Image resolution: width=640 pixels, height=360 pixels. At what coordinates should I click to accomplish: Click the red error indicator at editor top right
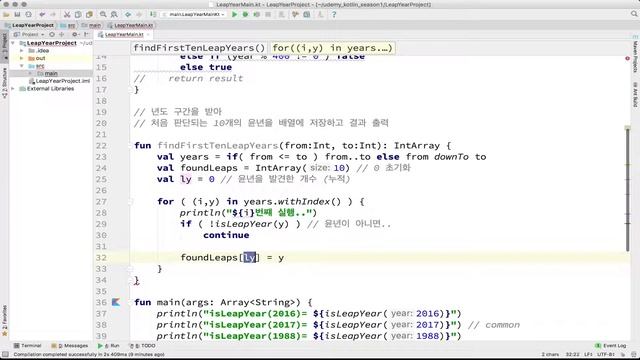[627, 58]
